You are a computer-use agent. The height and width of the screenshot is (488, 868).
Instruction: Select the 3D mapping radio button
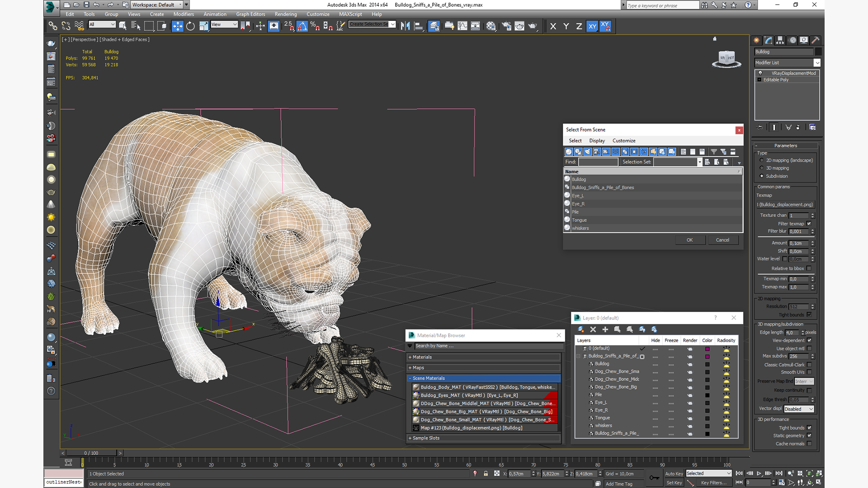pos(762,168)
